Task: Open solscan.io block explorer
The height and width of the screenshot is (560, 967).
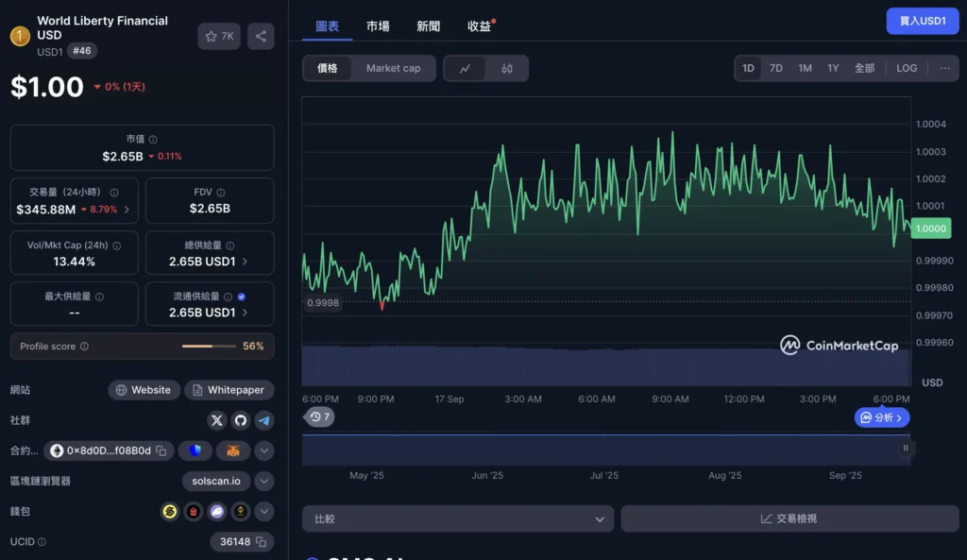Action: click(x=216, y=481)
